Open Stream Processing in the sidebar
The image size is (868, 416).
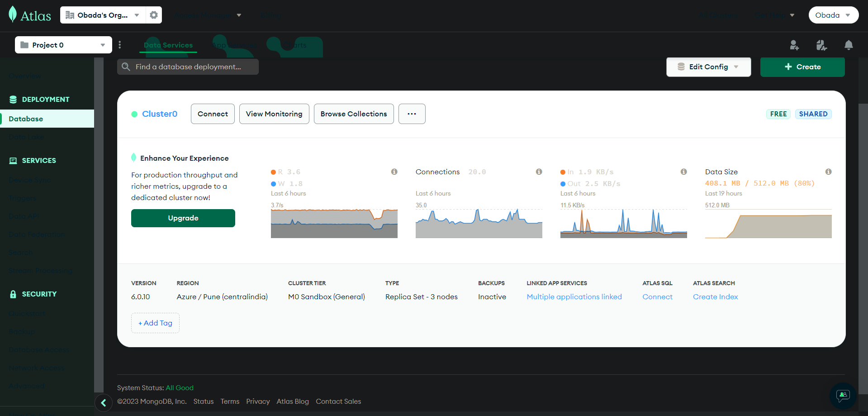(x=41, y=271)
